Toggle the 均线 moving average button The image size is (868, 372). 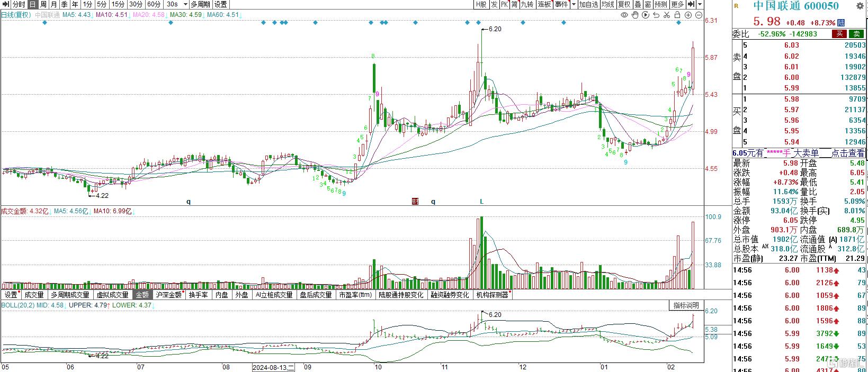click(x=608, y=4)
